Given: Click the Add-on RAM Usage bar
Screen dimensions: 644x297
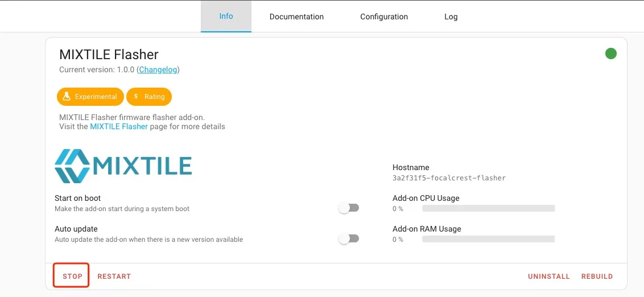Looking at the screenshot, I should click(488, 239).
